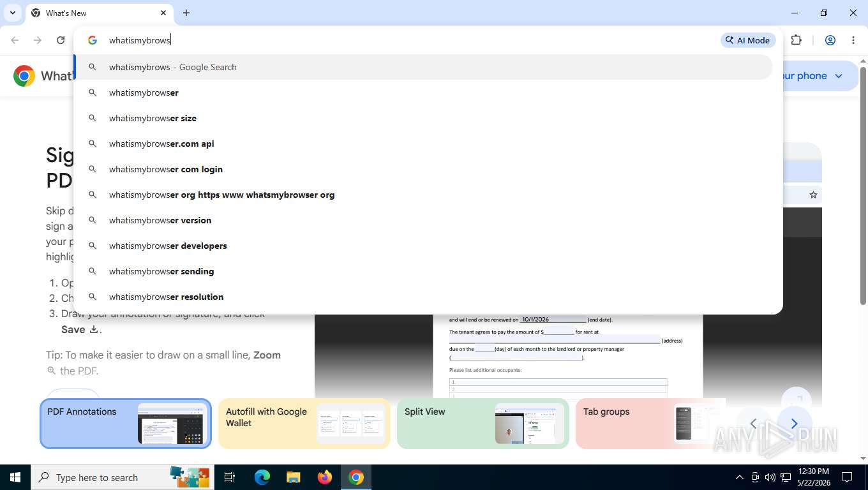Screen dimensions: 868x490
Task: Select 'whatismybrowser sending' suggestion
Action: tap(424, 271)
